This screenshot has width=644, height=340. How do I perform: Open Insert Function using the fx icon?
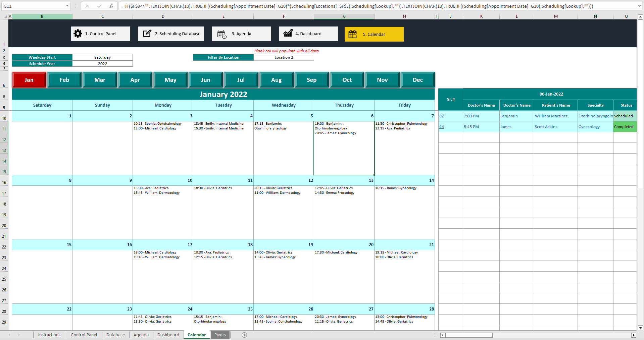(x=112, y=6)
